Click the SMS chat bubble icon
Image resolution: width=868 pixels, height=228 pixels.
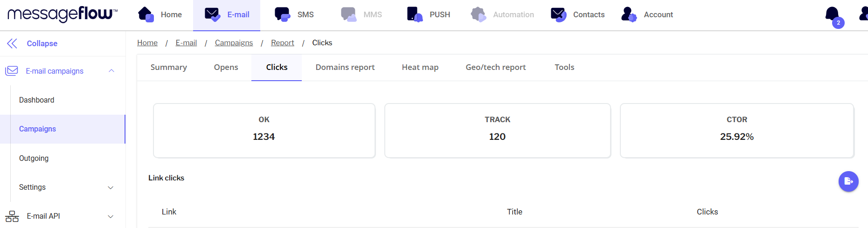click(x=282, y=14)
